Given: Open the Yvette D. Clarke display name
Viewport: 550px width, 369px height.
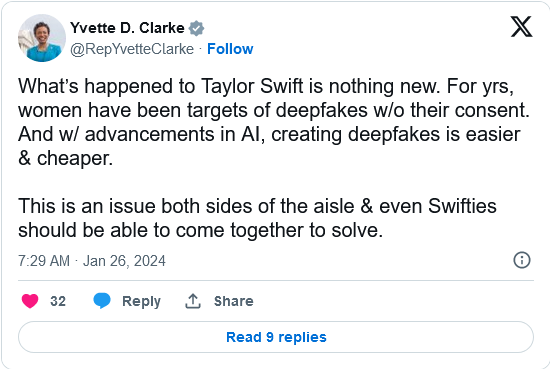Looking at the screenshot, I should [x=127, y=28].
